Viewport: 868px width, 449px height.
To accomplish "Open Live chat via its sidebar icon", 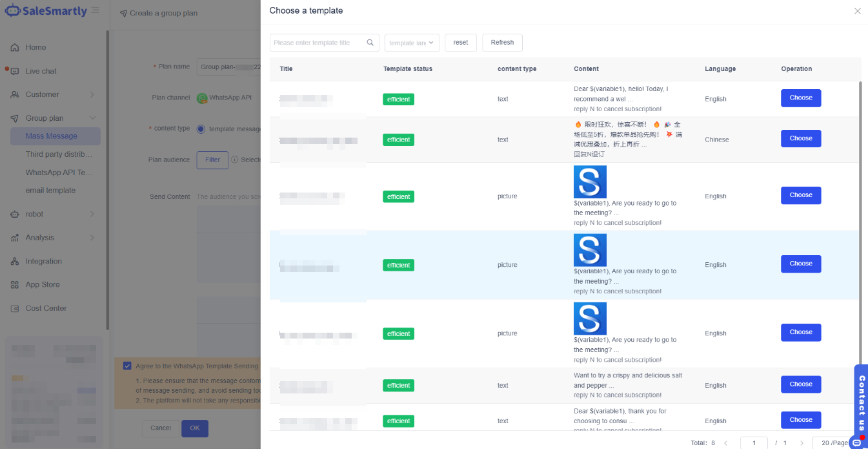I will pos(14,71).
